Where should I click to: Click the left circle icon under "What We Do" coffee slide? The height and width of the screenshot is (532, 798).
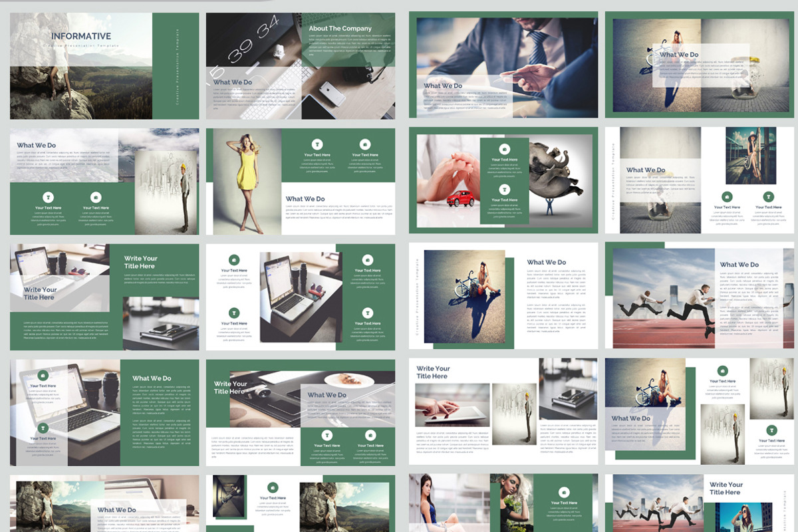pyautogui.click(x=327, y=434)
